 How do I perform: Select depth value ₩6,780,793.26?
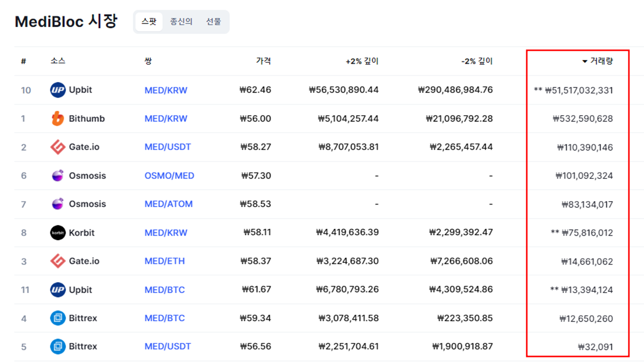(x=348, y=290)
